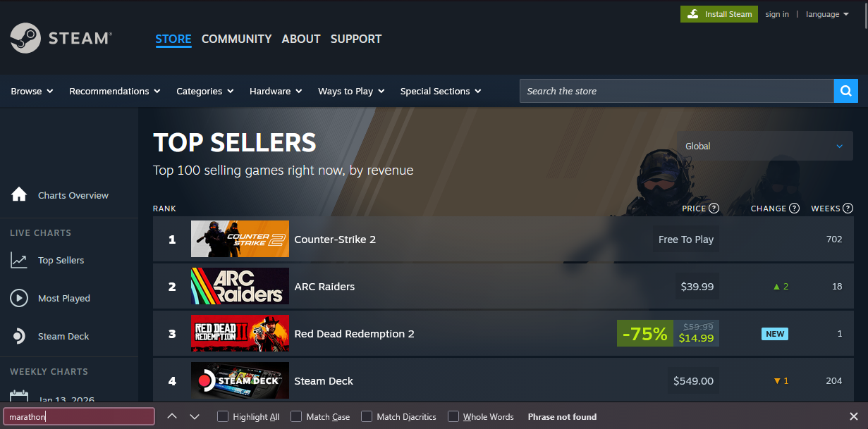The width and height of the screenshot is (868, 429).
Task: Open the Steam Deck charts icon
Action: click(19, 336)
